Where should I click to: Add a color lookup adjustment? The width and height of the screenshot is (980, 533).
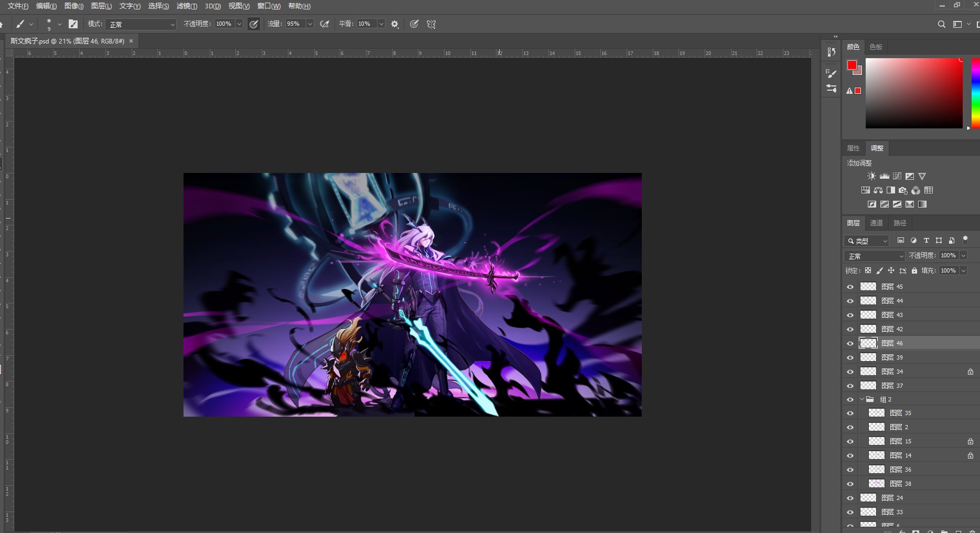929,190
